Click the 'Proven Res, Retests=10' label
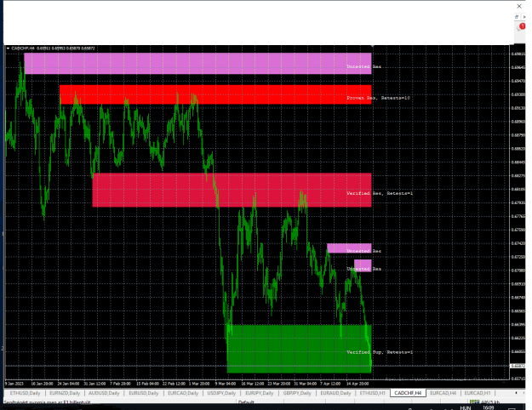The image size is (532, 410). (378, 98)
